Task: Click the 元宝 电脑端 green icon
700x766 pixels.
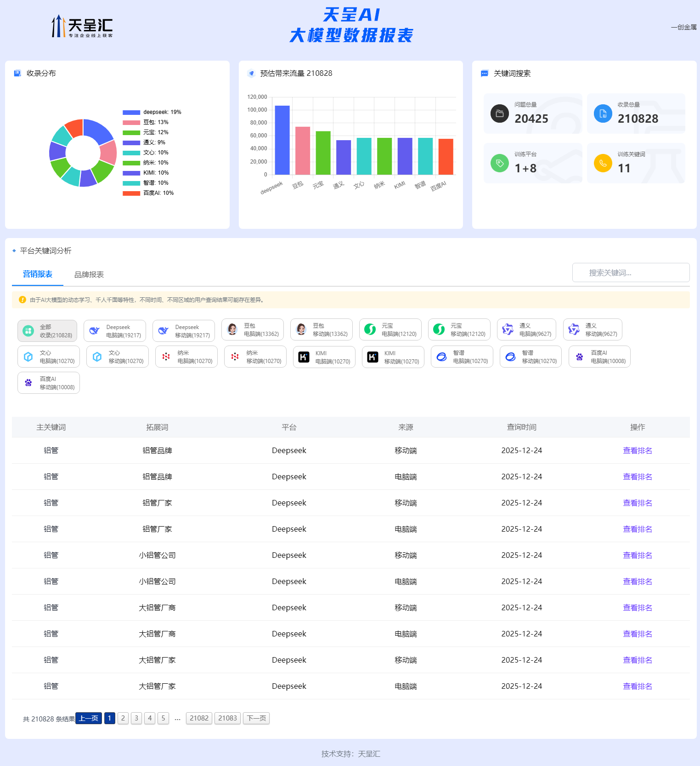Action: (370, 329)
